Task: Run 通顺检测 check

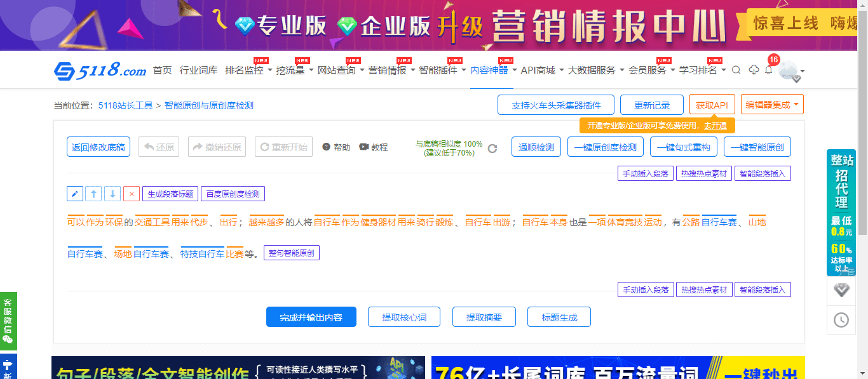Action: (536, 147)
